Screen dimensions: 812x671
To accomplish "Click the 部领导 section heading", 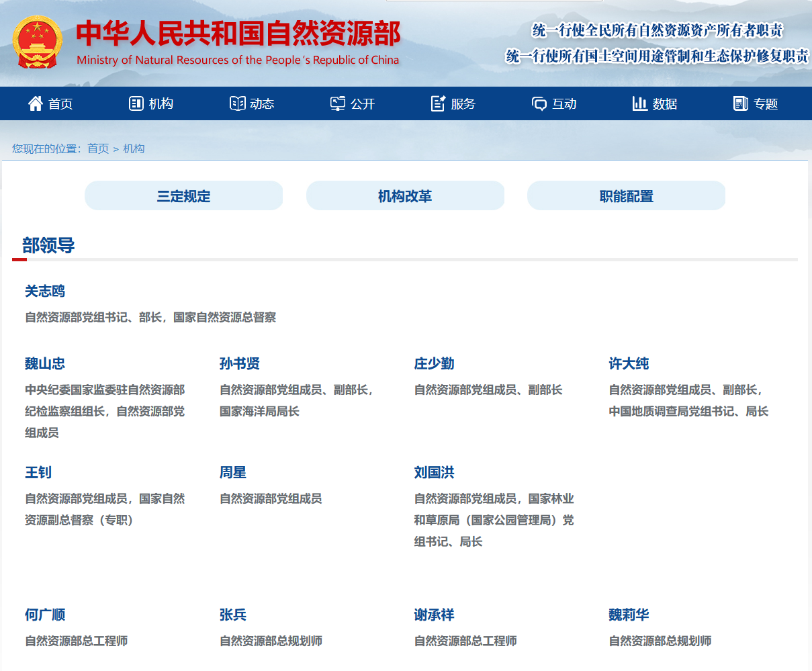I will coord(48,245).
